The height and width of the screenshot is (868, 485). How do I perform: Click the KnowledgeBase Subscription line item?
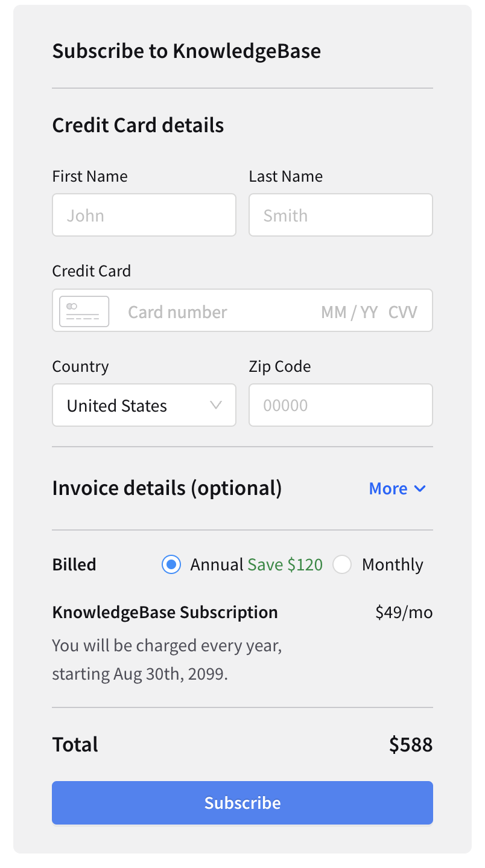165,612
